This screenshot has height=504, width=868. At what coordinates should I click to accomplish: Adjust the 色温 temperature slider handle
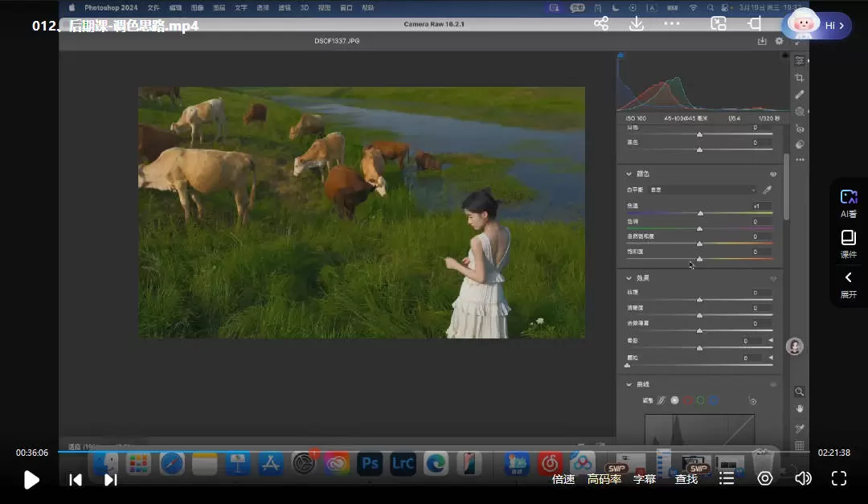tap(700, 213)
